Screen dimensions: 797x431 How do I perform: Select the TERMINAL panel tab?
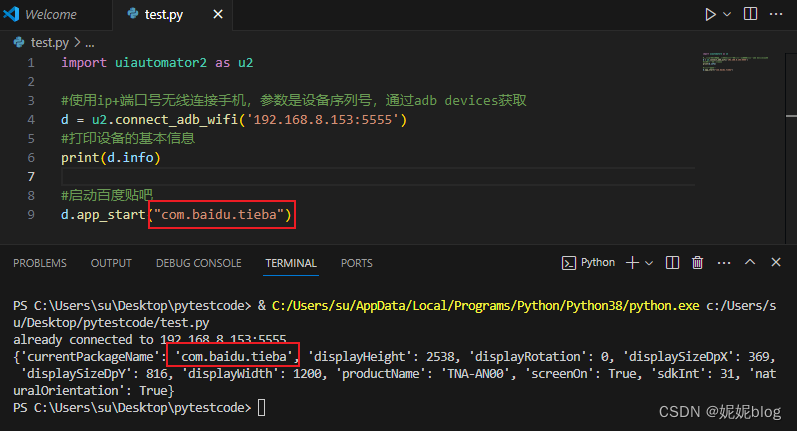[291, 263]
